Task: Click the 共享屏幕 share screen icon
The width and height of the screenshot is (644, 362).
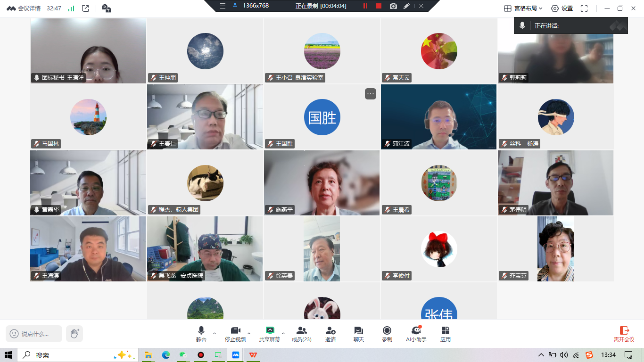Action: click(270, 334)
